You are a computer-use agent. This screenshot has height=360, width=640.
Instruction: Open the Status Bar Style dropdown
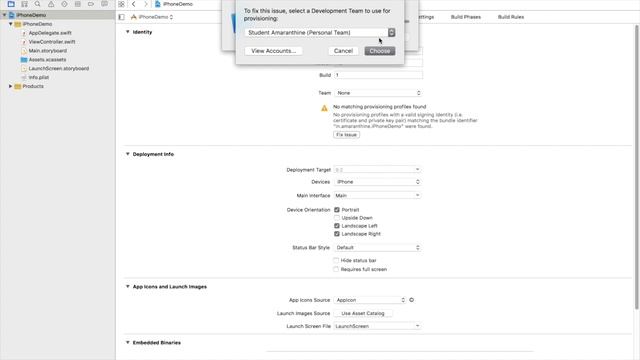[x=378, y=248]
